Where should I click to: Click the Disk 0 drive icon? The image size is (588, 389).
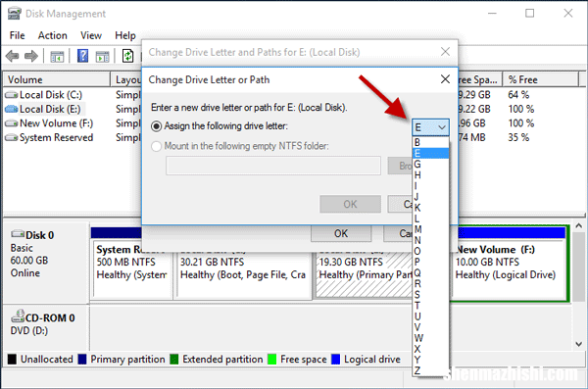tap(18, 234)
